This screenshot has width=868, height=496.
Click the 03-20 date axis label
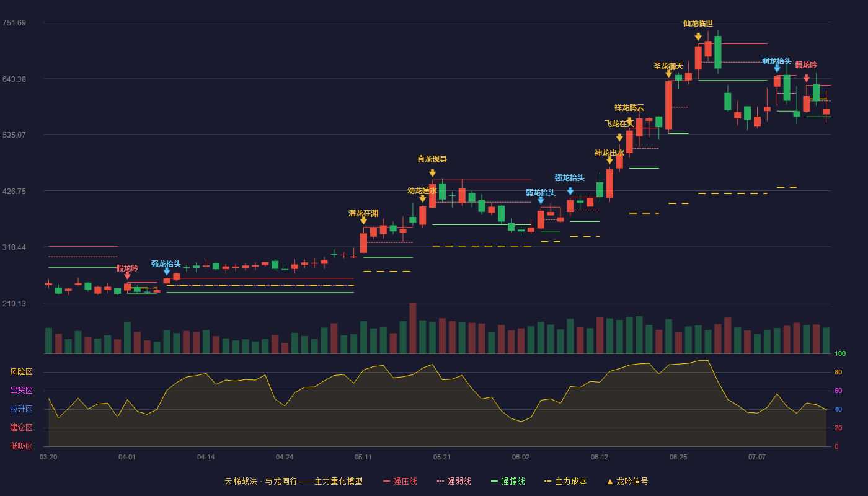pyautogui.click(x=48, y=457)
